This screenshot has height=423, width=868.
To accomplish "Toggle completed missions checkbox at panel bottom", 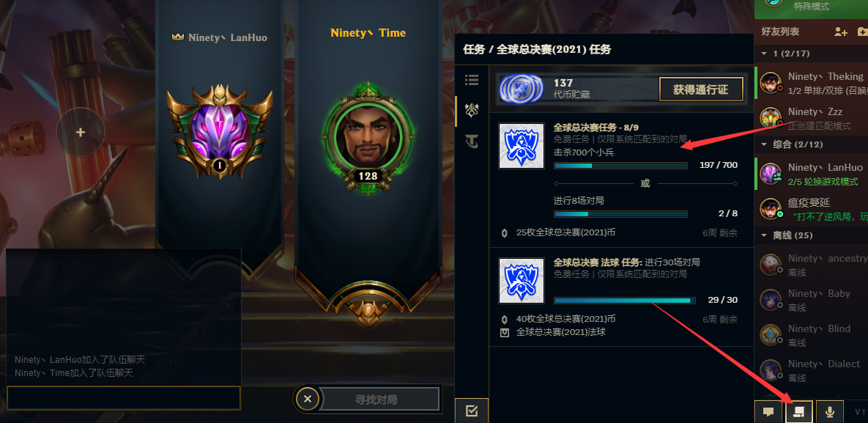I will (x=472, y=411).
